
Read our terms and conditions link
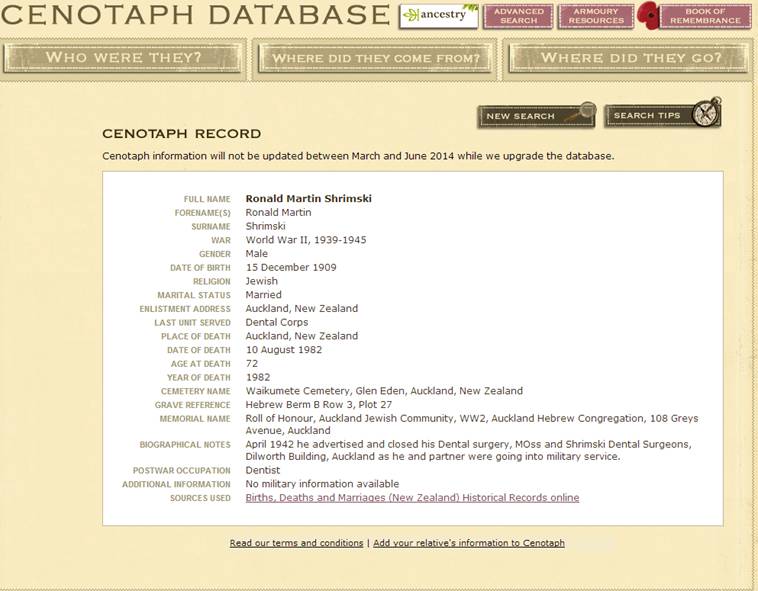pos(296,543)
